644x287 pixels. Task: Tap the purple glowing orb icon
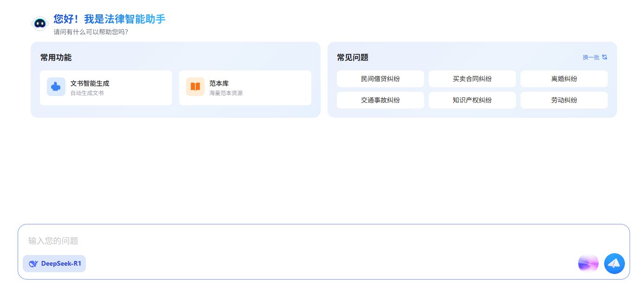[588, 264]
